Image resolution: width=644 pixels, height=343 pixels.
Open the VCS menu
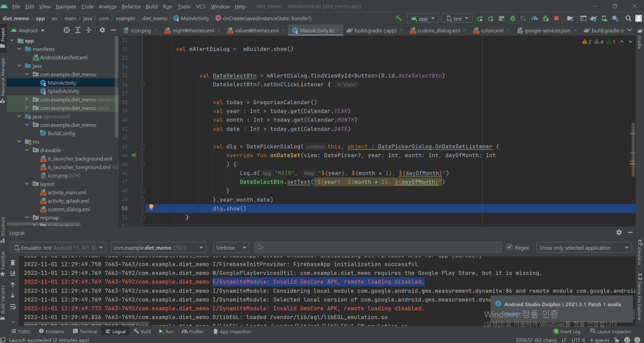(201, 6)
